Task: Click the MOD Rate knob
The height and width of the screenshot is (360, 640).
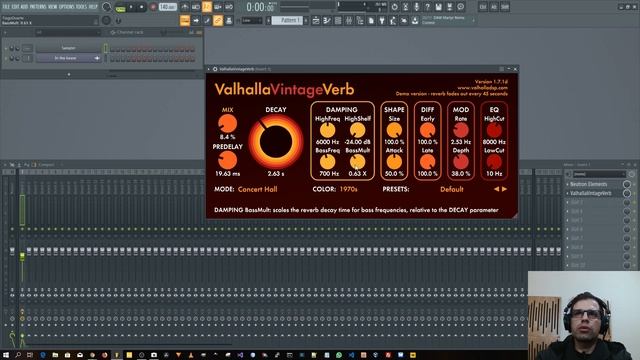Action: (x=461, y=131)
